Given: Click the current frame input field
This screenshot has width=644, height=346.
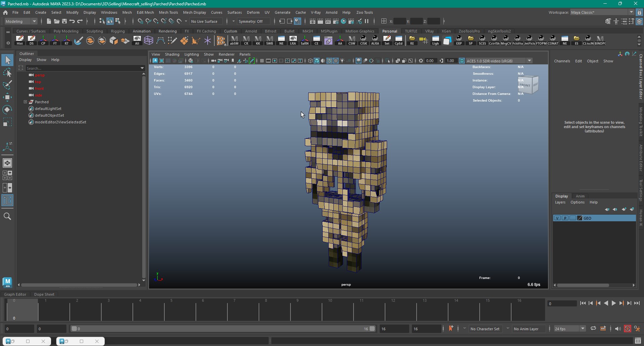Looking at the screenshot, I should (x=562, y=303).
